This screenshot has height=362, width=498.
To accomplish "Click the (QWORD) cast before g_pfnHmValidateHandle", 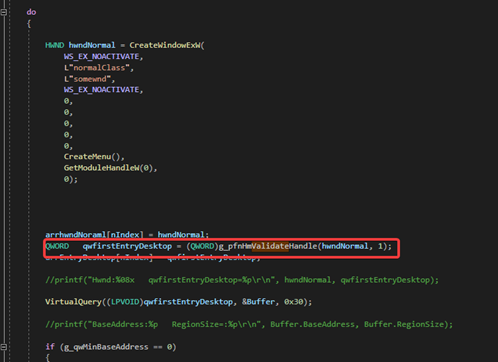I will [x=202, y=246].
